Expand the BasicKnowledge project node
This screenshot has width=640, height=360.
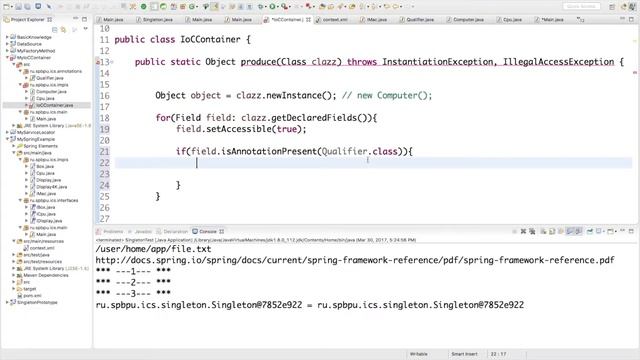7,37
